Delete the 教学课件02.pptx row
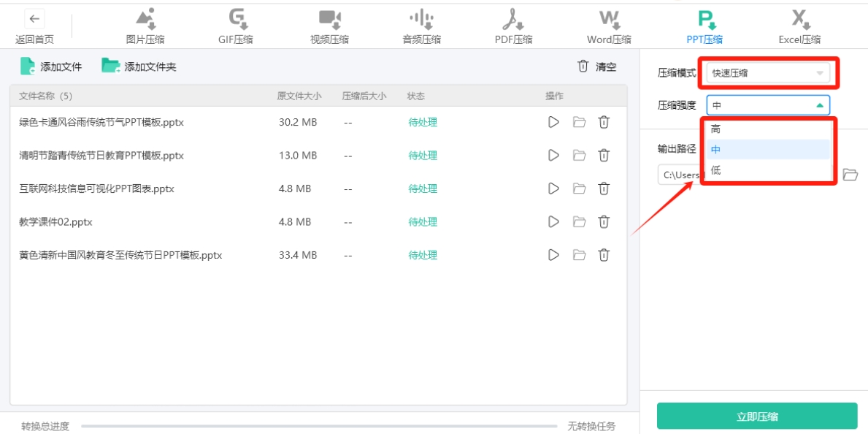 (604, 221)
